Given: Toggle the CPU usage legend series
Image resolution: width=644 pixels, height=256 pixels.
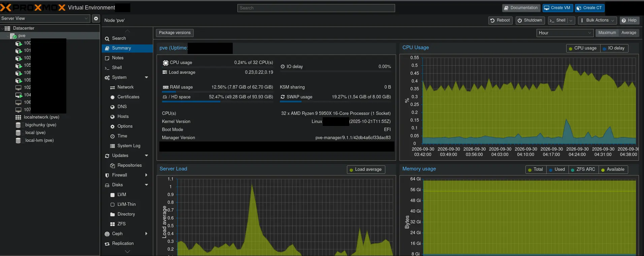Looking at the screenshot, I should [x=583, y=48].
